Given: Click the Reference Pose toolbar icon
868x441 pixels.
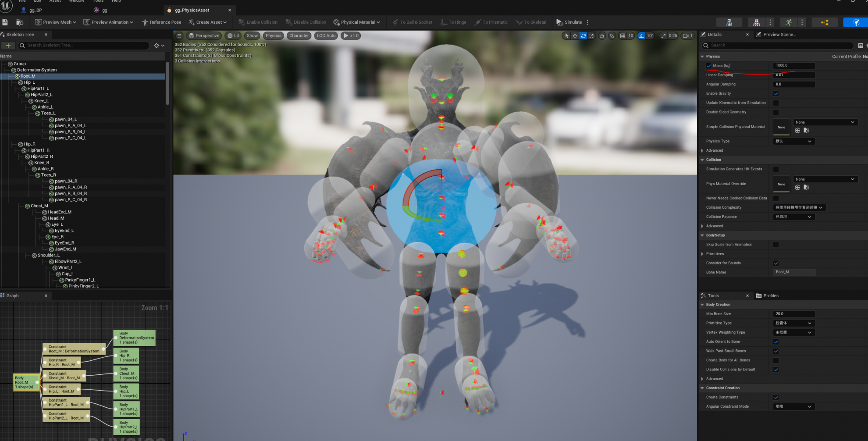Looking at the screenshot, I should click(162, 22).
